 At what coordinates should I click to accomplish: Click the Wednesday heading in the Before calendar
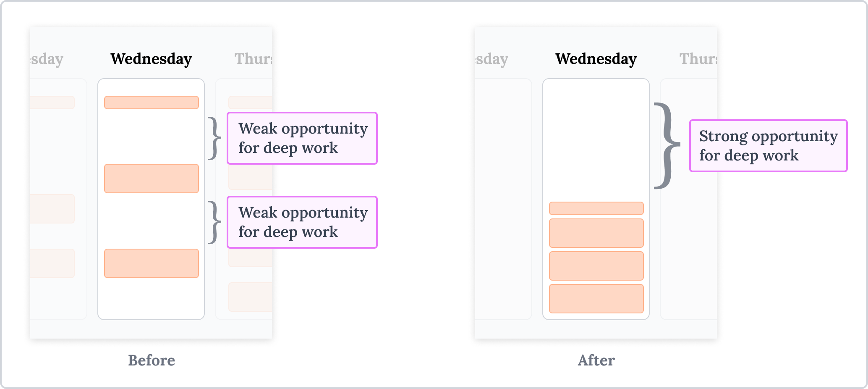pos(151,59)
